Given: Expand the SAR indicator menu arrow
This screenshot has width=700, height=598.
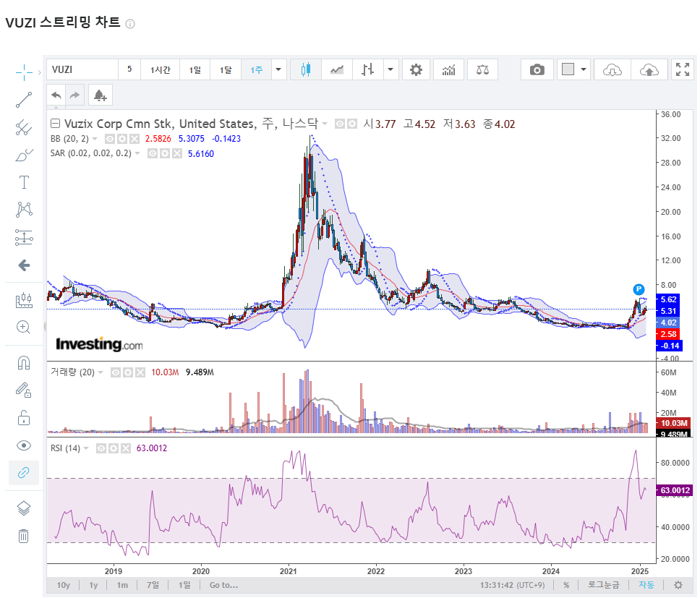Looking at the screenshot, I should pyautogui.click(x=137, y=153).
